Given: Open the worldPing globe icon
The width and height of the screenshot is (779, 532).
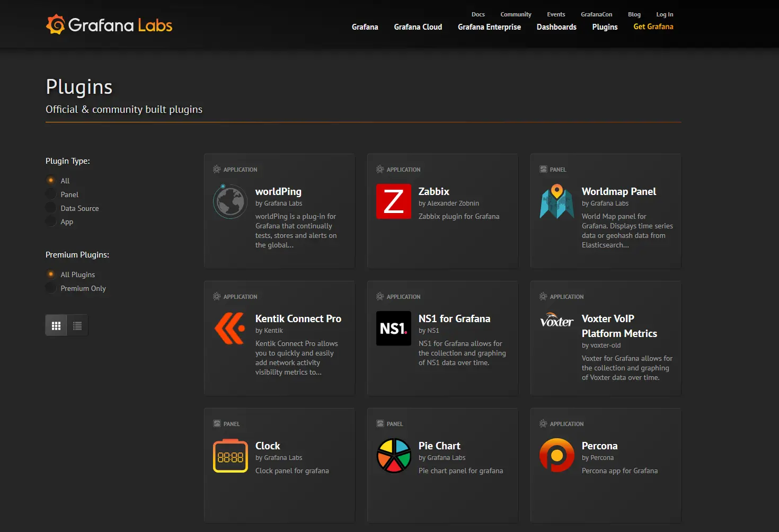Looking at the screenshot, I should coord(230,201).
